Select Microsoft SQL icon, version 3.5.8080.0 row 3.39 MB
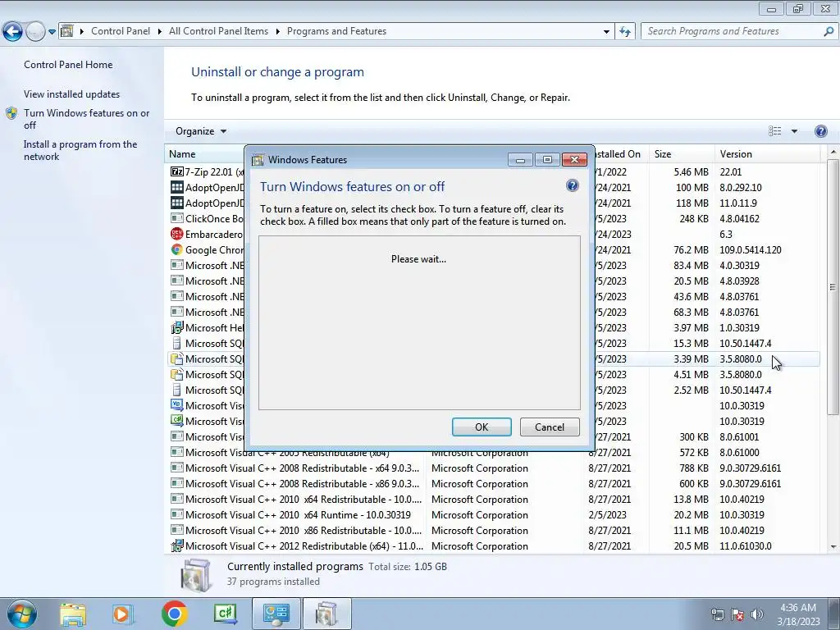The width and height of the screenshot is (840, 630). 177,359
